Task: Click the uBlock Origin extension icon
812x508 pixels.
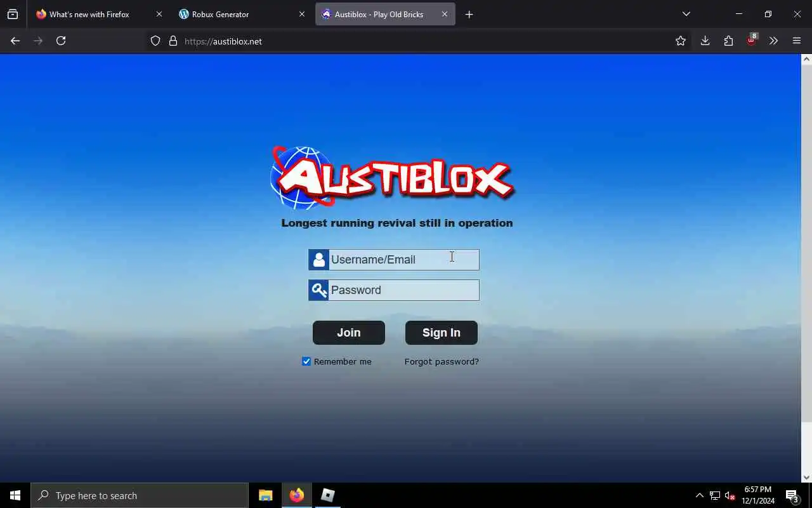Action: tap(752, 39)
